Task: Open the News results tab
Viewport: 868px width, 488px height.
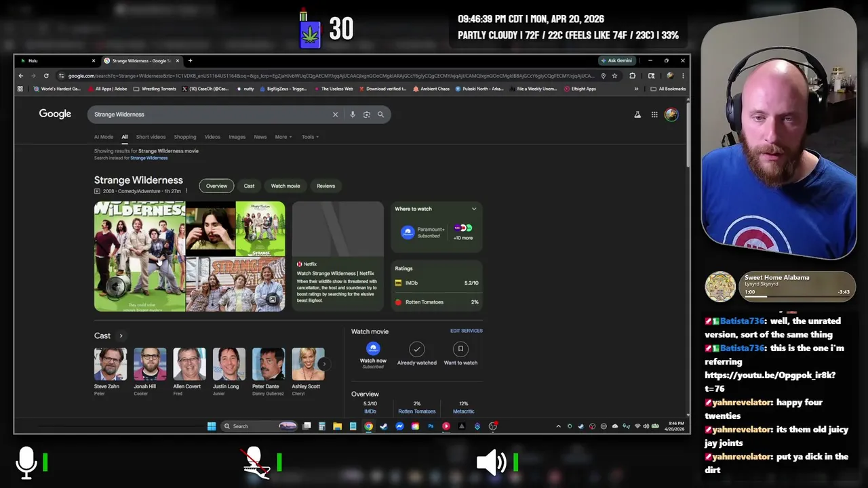Action: [x=260, y=137]
